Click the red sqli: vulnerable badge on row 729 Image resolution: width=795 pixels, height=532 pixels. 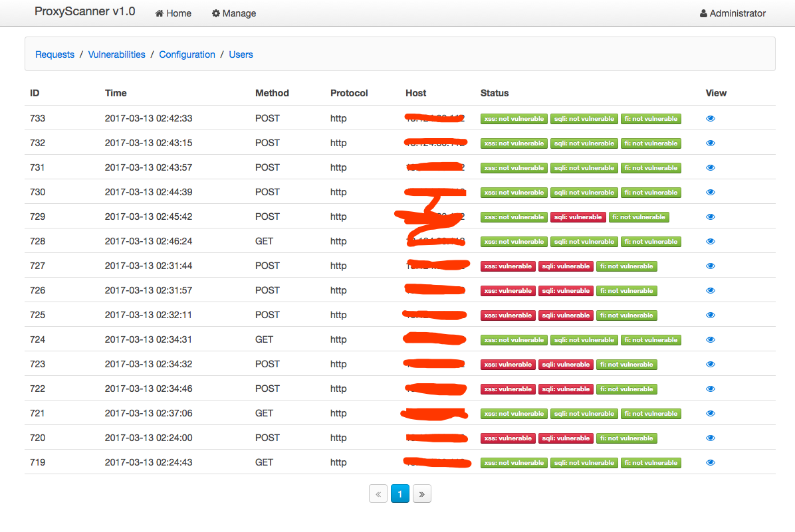pos(578,217)
